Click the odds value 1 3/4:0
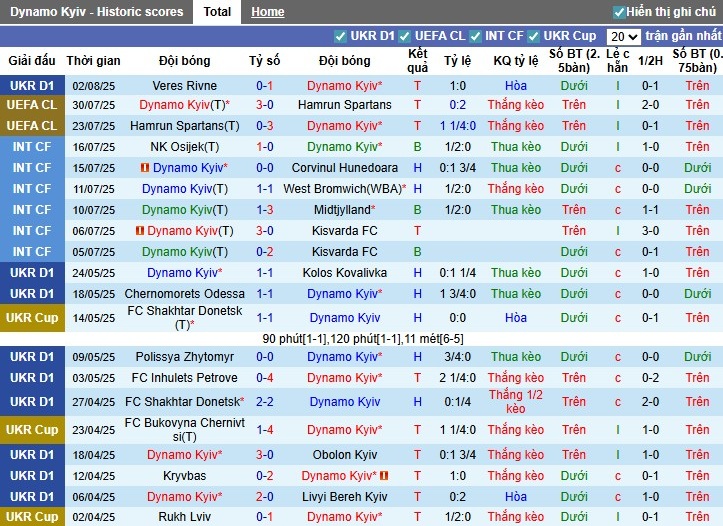 click(x=457, y=294)
